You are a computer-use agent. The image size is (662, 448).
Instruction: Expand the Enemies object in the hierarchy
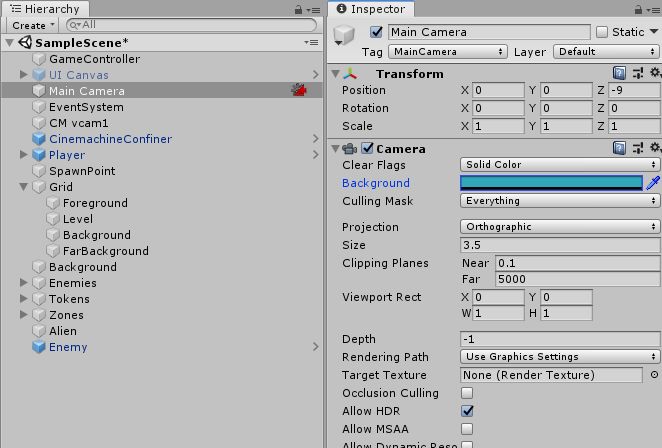coord(24,283)
